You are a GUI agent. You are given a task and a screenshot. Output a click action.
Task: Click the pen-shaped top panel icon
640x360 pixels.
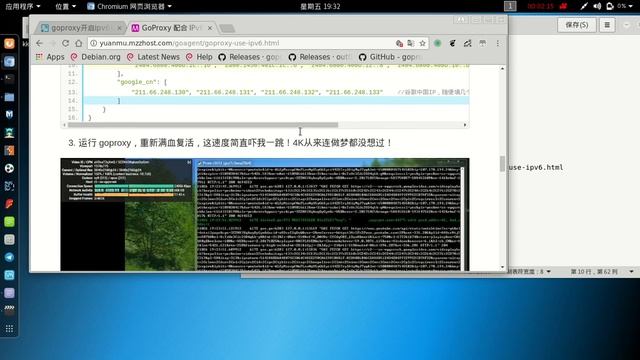(x=584, y=6)
